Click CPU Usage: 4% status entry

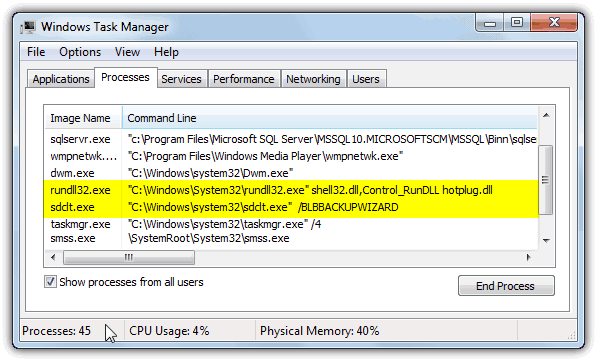[x=169, y=331]
